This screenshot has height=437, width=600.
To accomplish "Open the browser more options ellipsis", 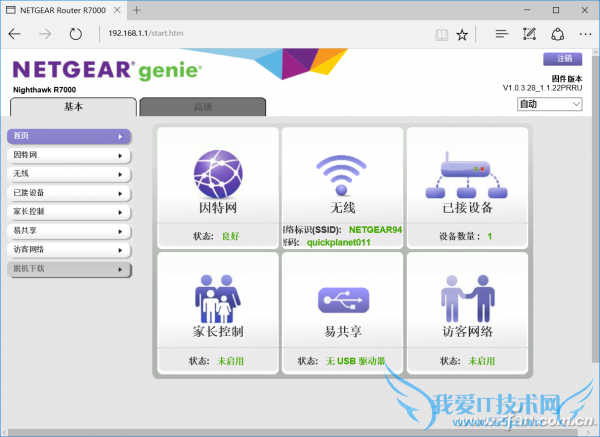I will [585, 34].
